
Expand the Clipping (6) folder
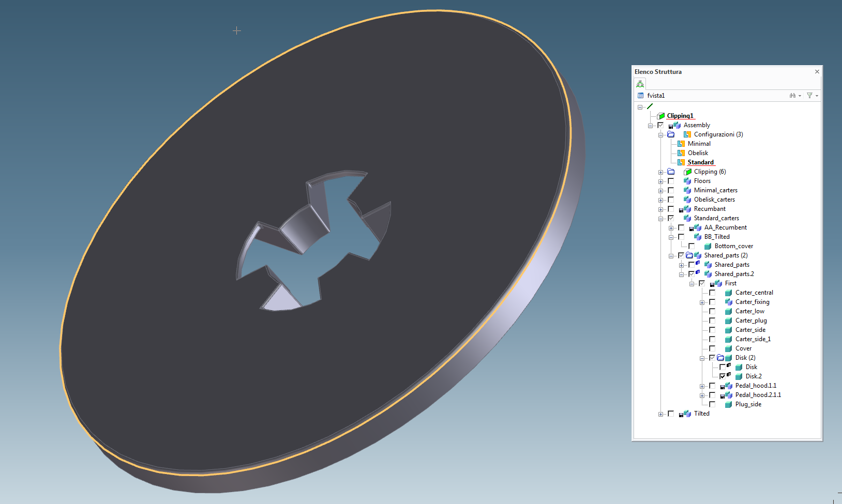(660, 172)
